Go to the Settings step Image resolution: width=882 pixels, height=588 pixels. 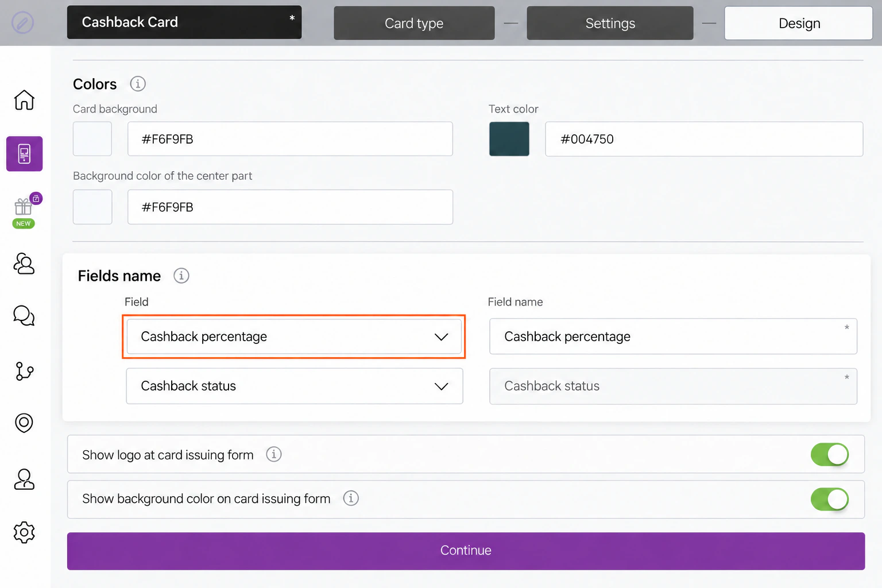pos(610,23)
